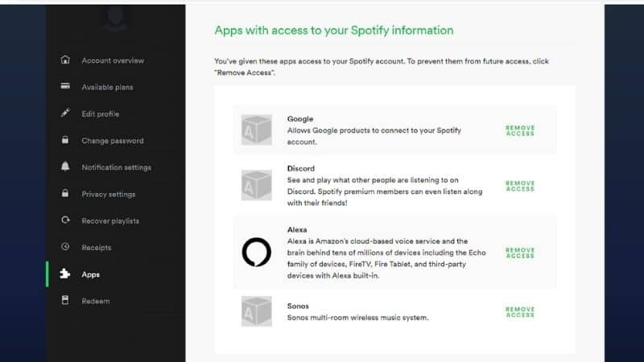Image resolution: width=644 pixels, height=362 pixels.
Task: Click the 'Alexa' app name text
Action: coord(297,229)
